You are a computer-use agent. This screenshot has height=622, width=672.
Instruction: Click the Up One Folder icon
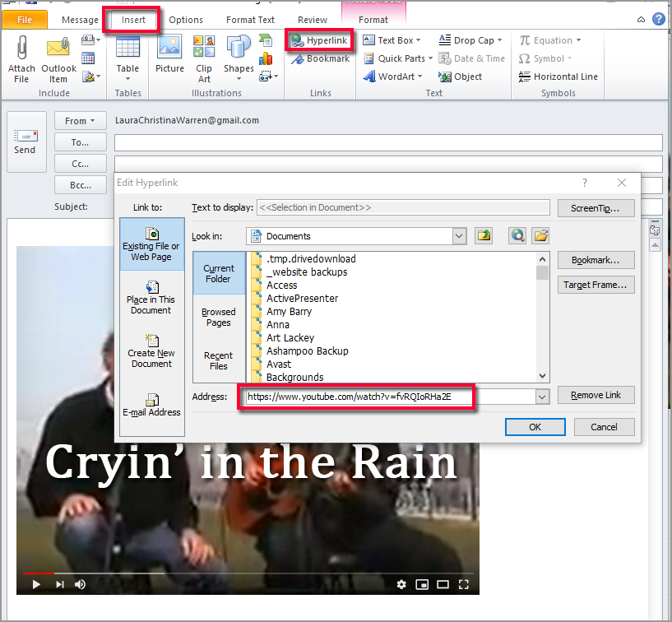[484, 236]
